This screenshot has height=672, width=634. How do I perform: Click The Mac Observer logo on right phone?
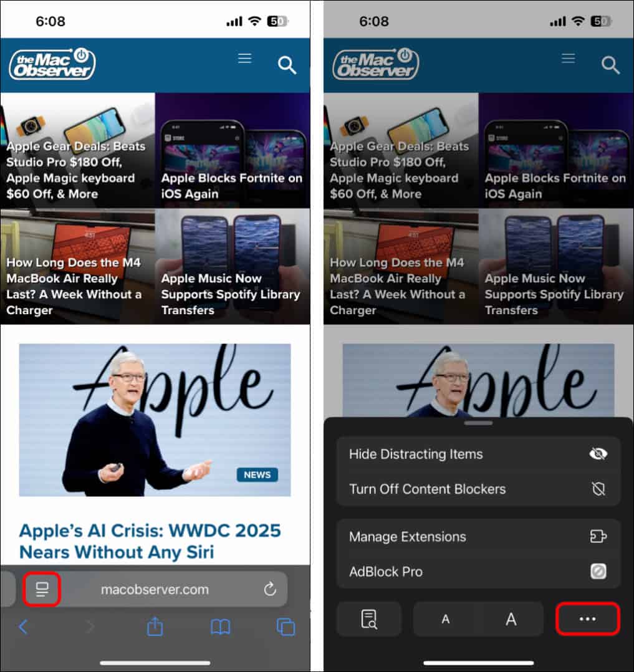[x=376, y=64]
